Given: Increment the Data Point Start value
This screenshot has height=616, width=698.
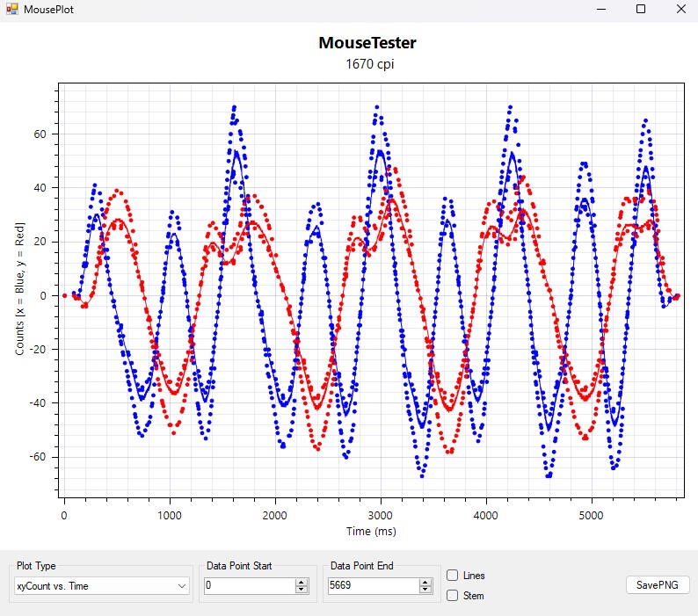Looking at the screenshot, I should click(302, 582).
